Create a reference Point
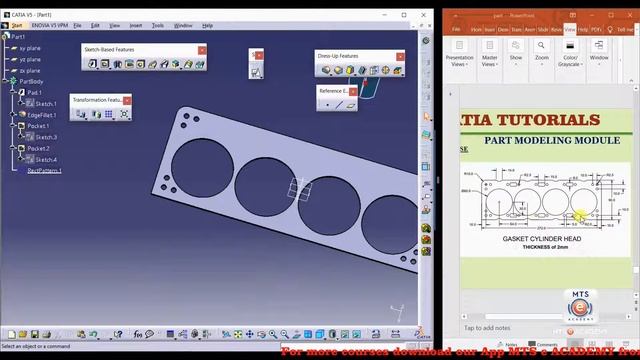The height and width of the screenshot is (360, 640). pos(327,105)
